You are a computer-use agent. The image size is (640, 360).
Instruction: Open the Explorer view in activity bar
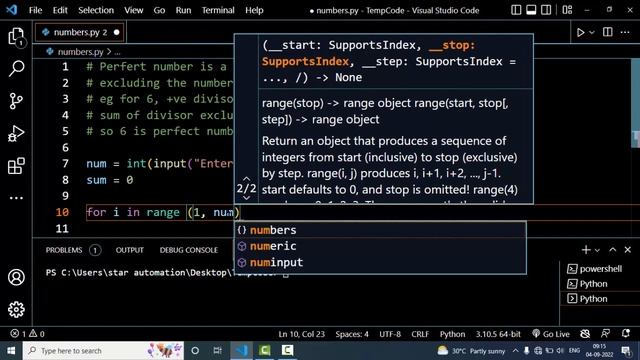coord(16,37)
